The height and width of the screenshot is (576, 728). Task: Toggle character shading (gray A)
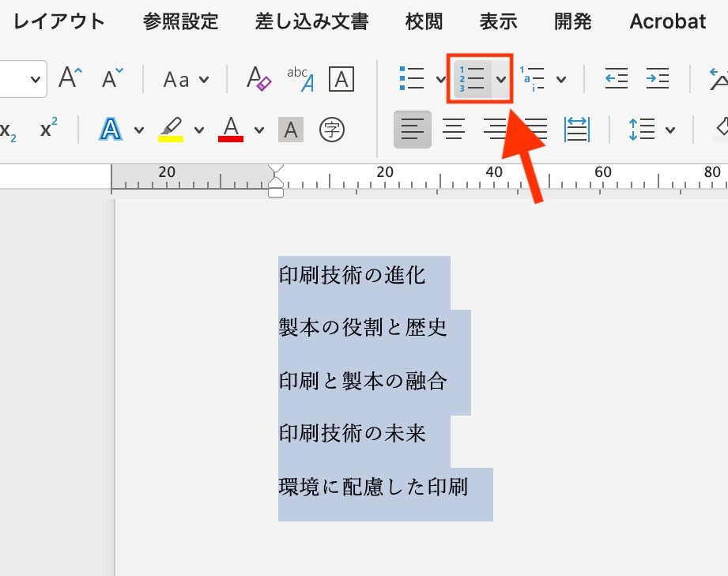pyautogui.click(x=291, y=130)
